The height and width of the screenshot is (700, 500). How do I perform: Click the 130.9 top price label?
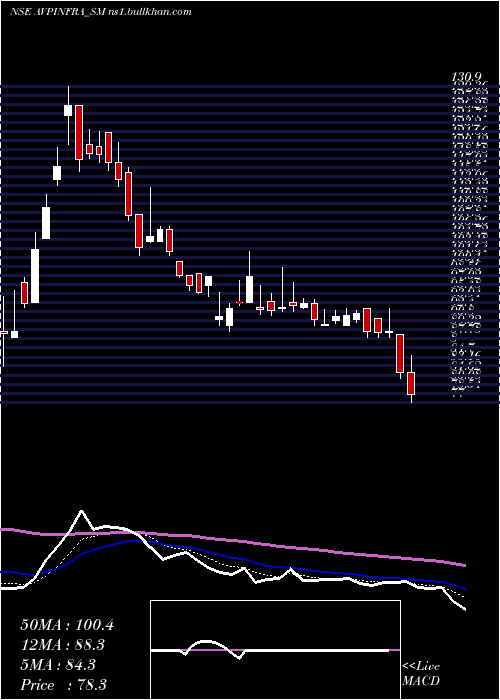tap(468, 79)
